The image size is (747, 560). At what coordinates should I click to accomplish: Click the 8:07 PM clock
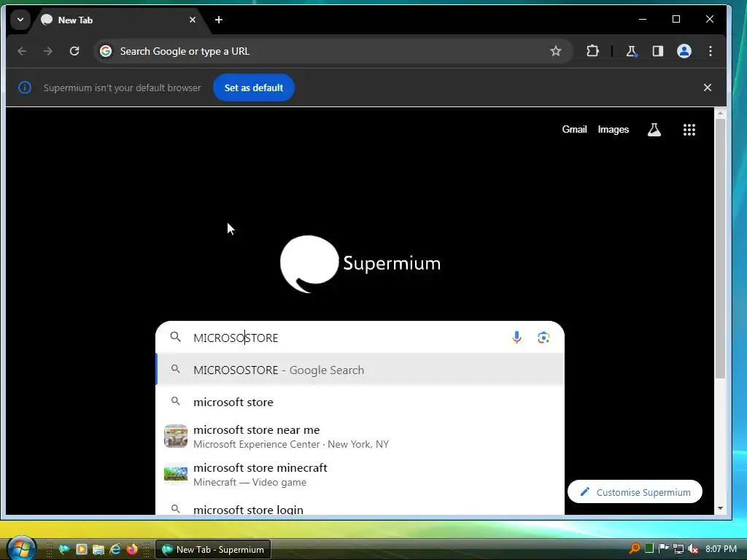pyautogui.click(x=721, y=548)
